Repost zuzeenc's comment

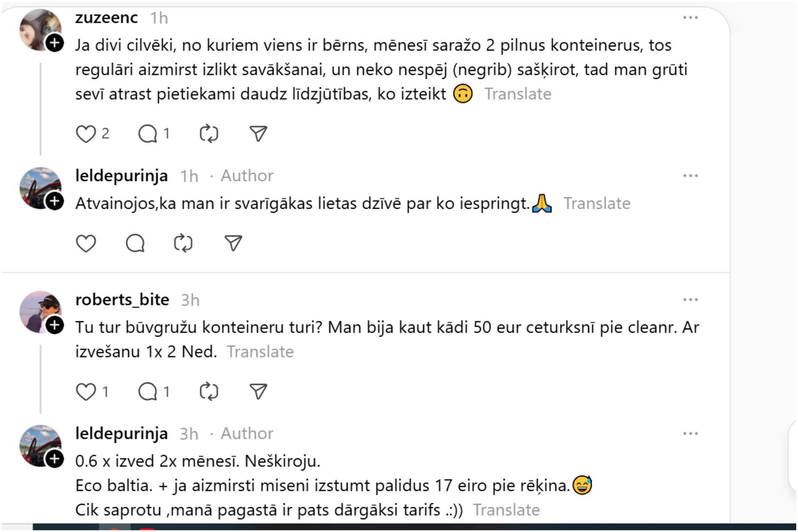[x=209, y=134]
